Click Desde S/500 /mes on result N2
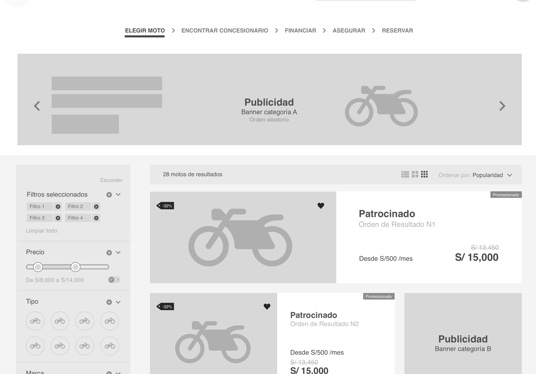Viewport: 536px width, 374px height. click(x=317, y=352)
